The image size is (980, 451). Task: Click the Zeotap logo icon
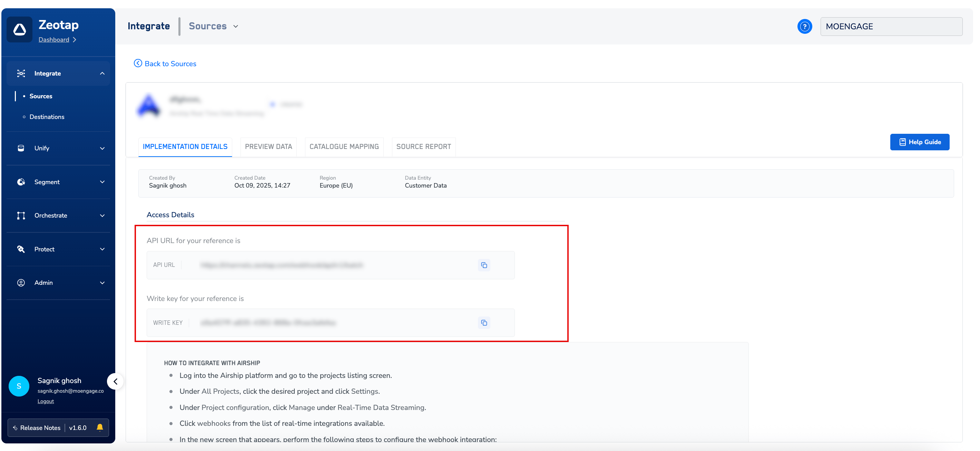click(x=19, y=29)
